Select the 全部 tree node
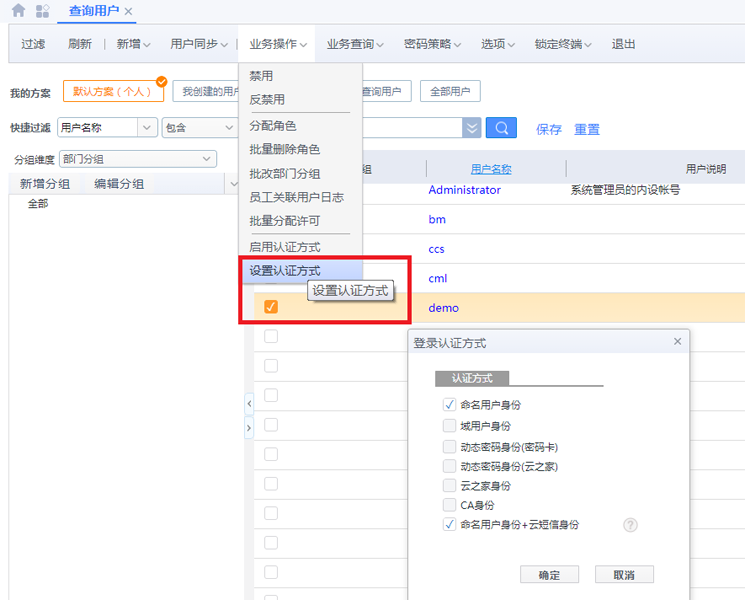 [x=38, y=204]
